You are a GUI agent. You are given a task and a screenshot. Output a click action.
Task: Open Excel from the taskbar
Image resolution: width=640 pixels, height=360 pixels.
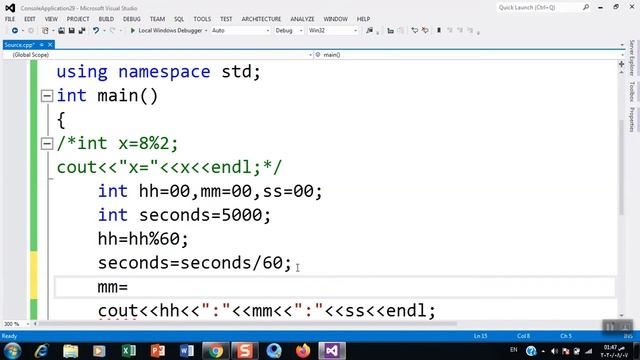(129, 351)
